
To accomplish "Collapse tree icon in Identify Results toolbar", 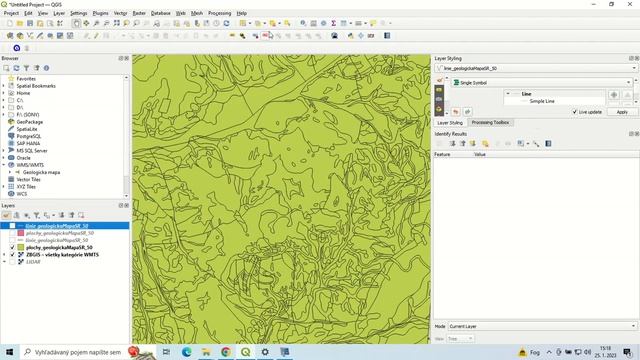I will [x=462, y=144].
